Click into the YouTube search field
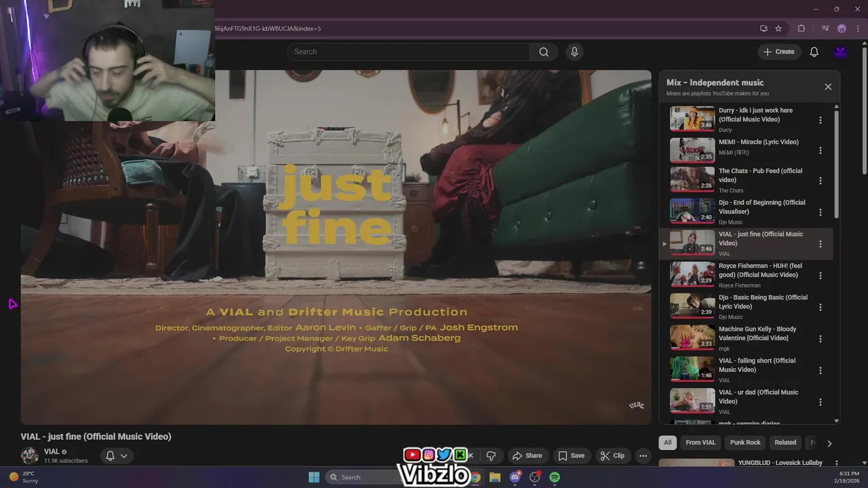Screen dimensions: 868x488 [x=408, y=52]
